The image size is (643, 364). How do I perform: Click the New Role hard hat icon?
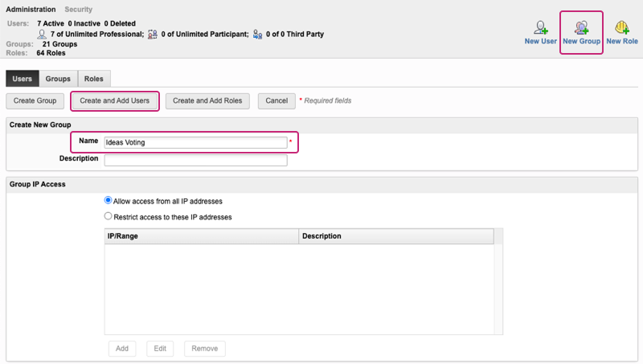tap(621, 27)
